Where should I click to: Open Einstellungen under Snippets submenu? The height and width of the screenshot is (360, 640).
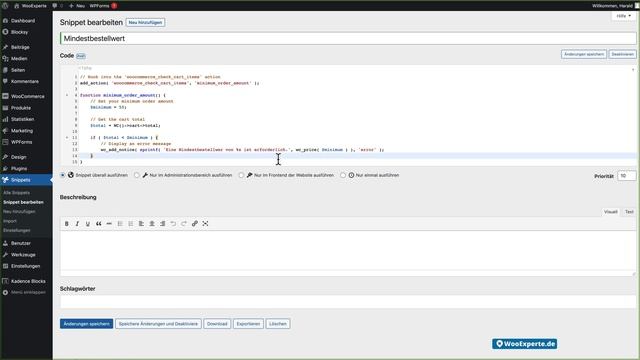17,230
